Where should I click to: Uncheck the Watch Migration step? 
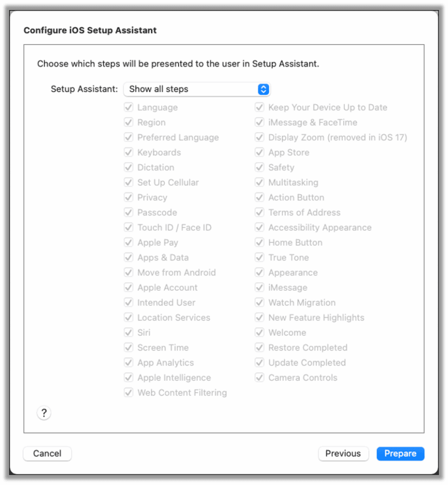pyautogui.click(x=259, y=302)
